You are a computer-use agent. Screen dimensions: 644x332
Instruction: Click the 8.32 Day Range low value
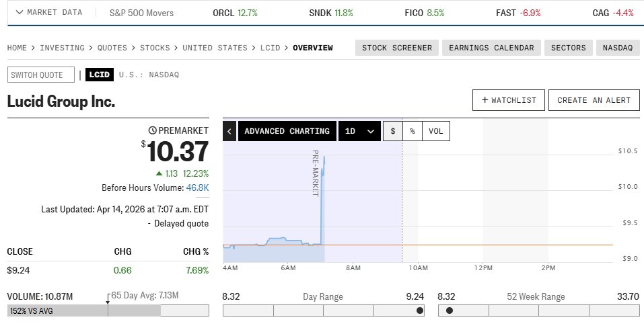[x=231, y=296]
